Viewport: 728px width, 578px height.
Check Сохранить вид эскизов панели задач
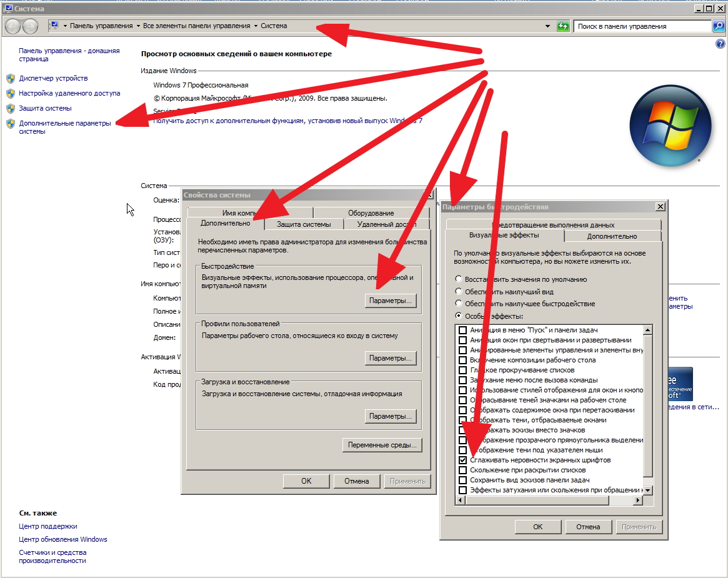[x=462, y=480]
